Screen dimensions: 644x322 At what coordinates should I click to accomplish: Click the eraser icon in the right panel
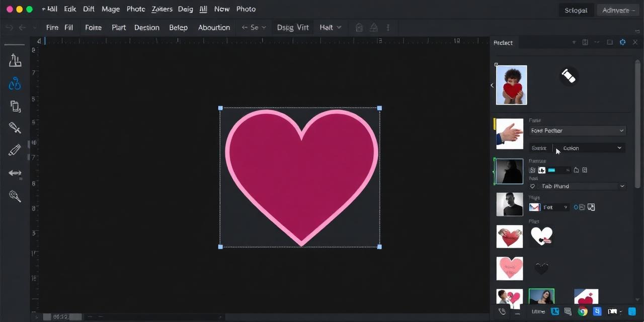[569, 75]
